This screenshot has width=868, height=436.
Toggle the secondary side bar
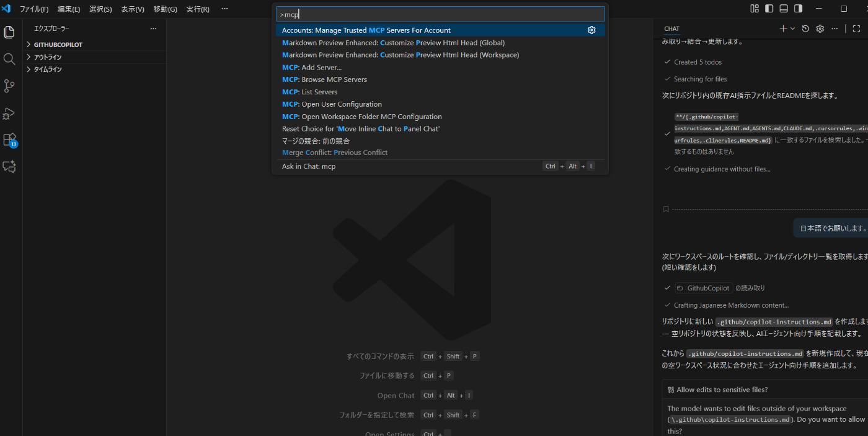pos(798,9)
